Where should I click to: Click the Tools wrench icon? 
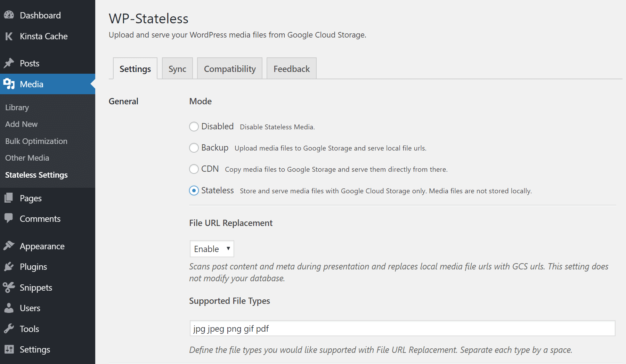pos(9,328)
